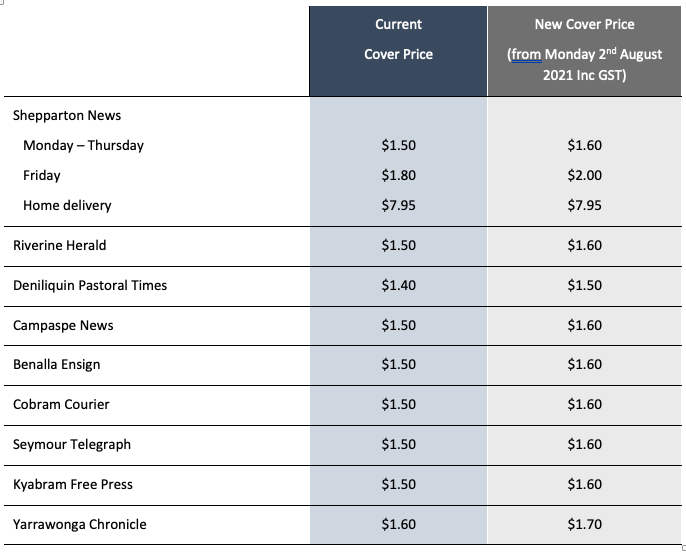686x552 pixels.
Task: Click the Friday current price $1.80
Action: (x=398, y=175)
